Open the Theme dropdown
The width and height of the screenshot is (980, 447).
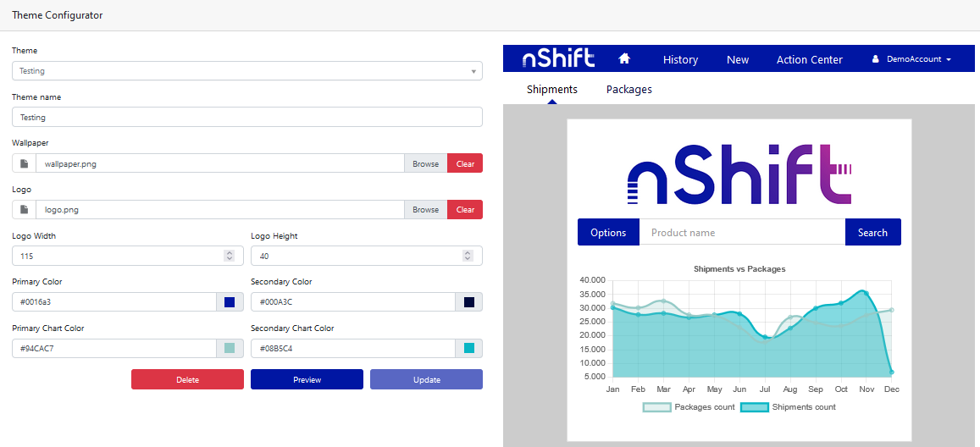click(246, 71)
